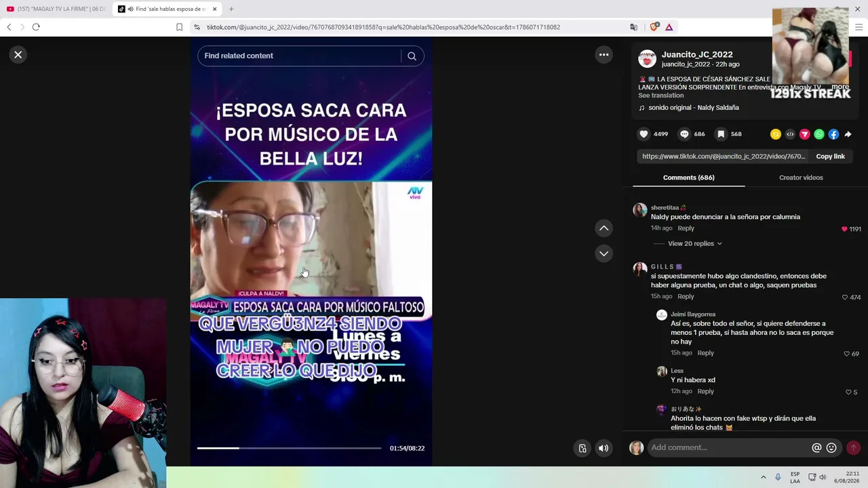The image size is (868, 488).
Task: Open the three-dots more options menu
Action: tap(604, 55)
